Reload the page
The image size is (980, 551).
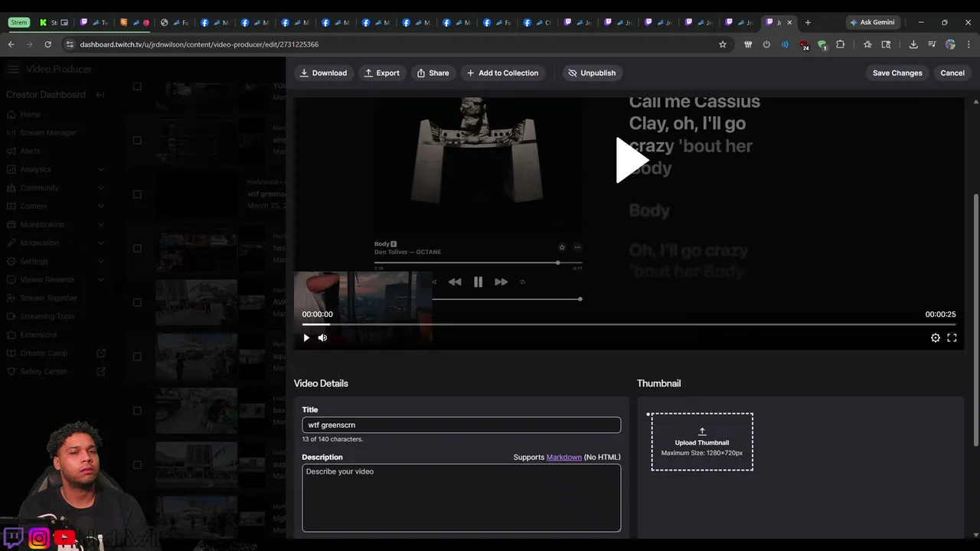tap(47, 44)
